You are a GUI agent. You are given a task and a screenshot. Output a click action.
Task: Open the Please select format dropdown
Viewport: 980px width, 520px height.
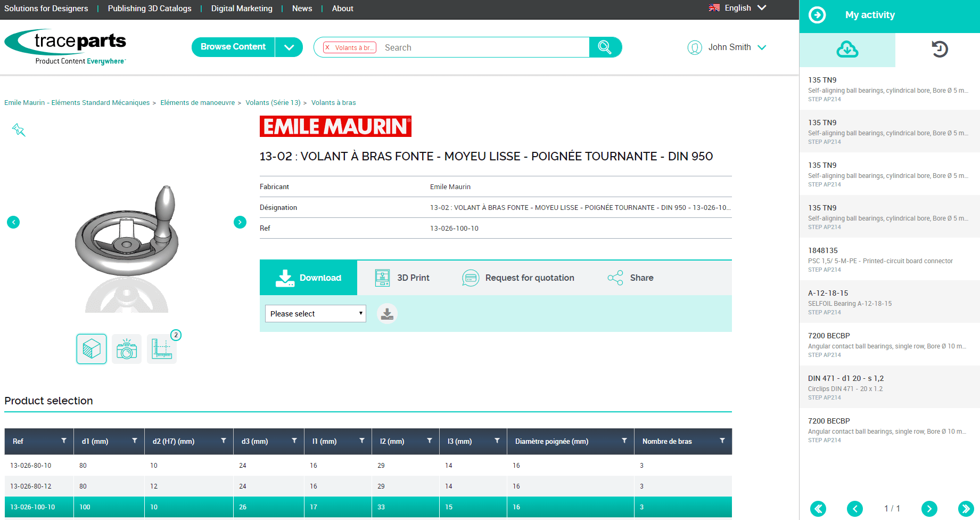(x=316, y=313)
